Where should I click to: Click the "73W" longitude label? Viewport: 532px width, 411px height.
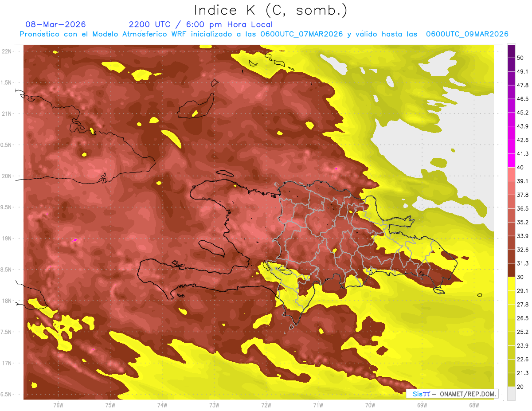point(214,405)
